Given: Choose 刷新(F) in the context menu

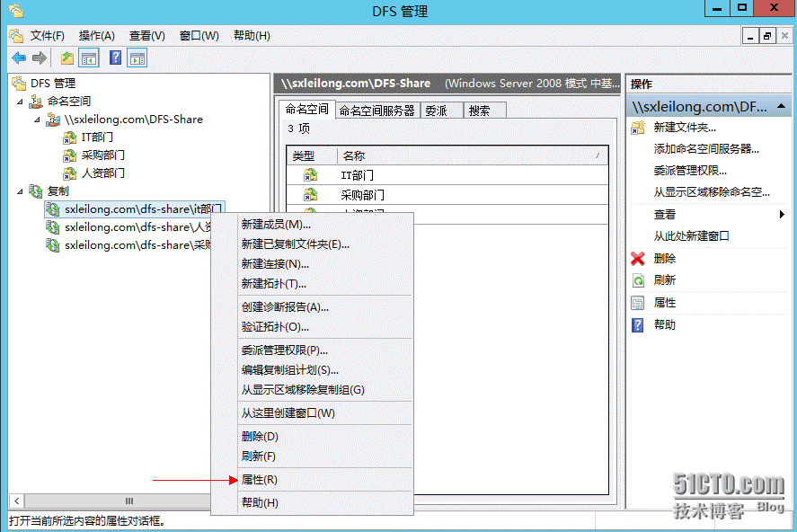Looking at the screenshot, I should click(x=325, y=457).
